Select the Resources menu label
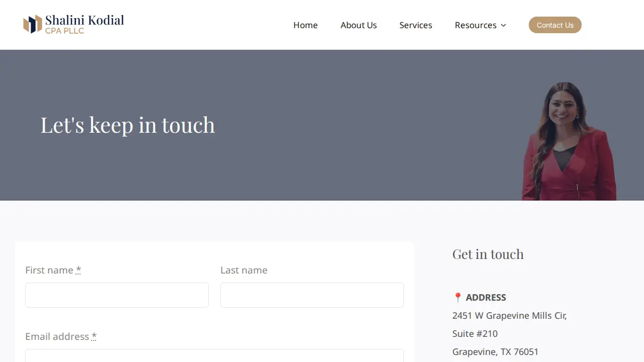644x362 pixels. [x=475, y=25]
